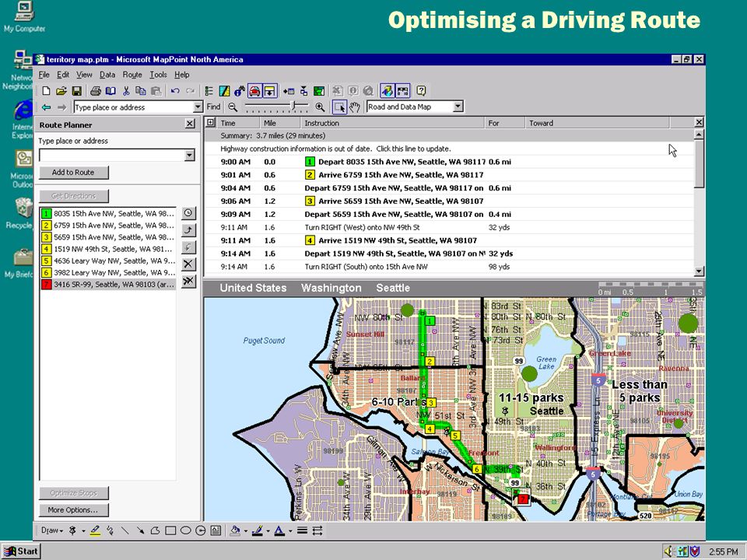This screenshot has height=560, width=747.
Task: Open the Road and Data Map style dropdown
Action: point(458,107)
